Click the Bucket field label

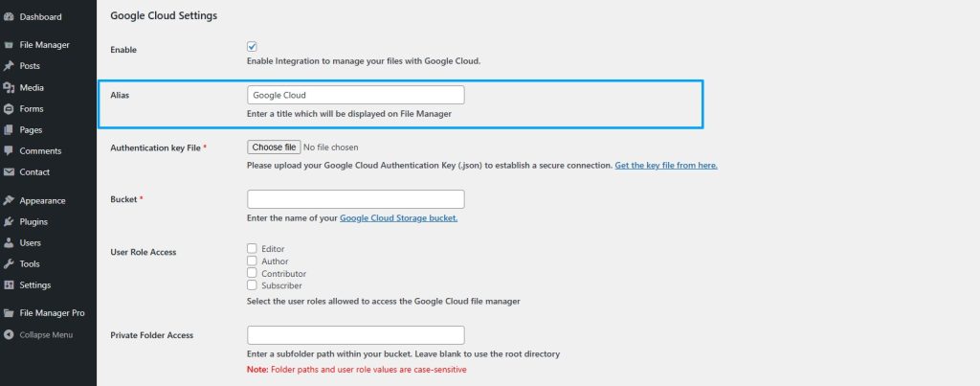(127, 199)
